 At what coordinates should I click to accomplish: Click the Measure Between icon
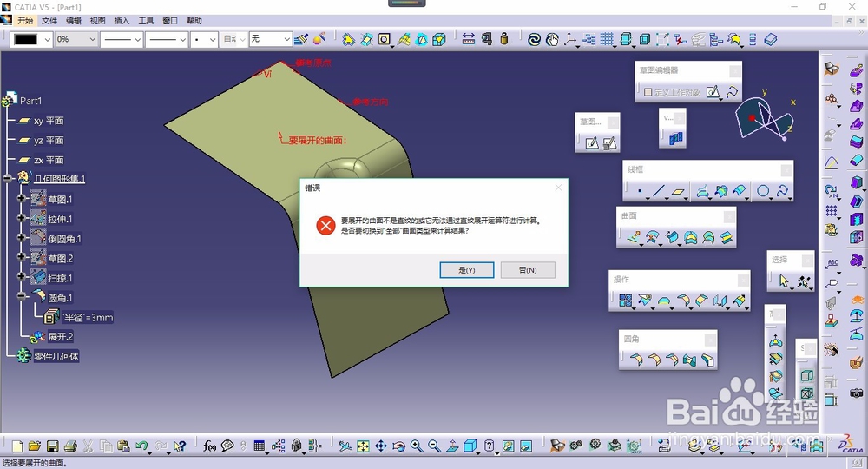coord(469,39)
